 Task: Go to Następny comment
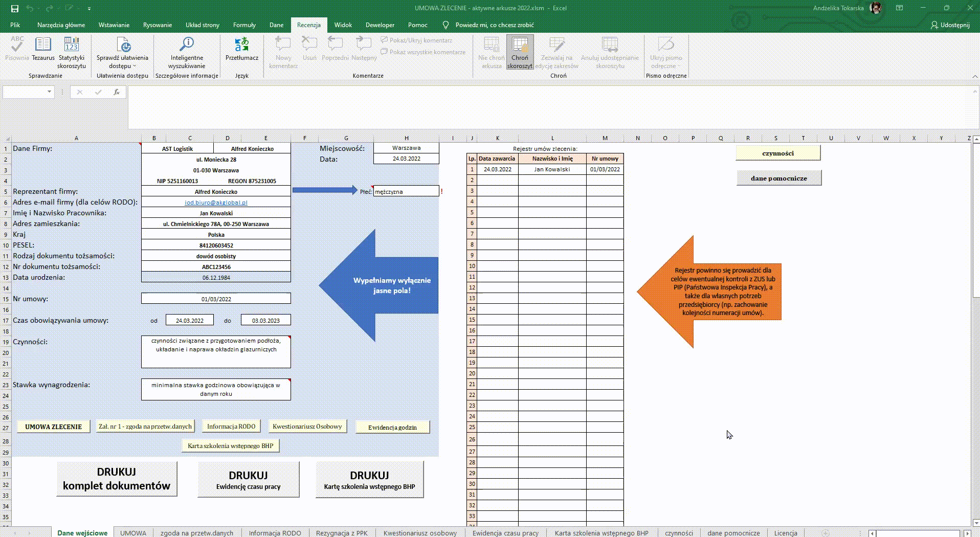364,49
